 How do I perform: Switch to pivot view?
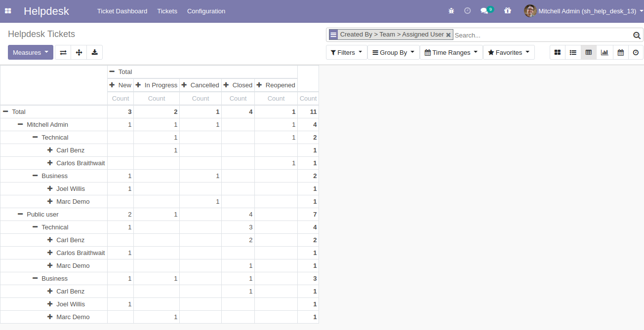[589, 52]
